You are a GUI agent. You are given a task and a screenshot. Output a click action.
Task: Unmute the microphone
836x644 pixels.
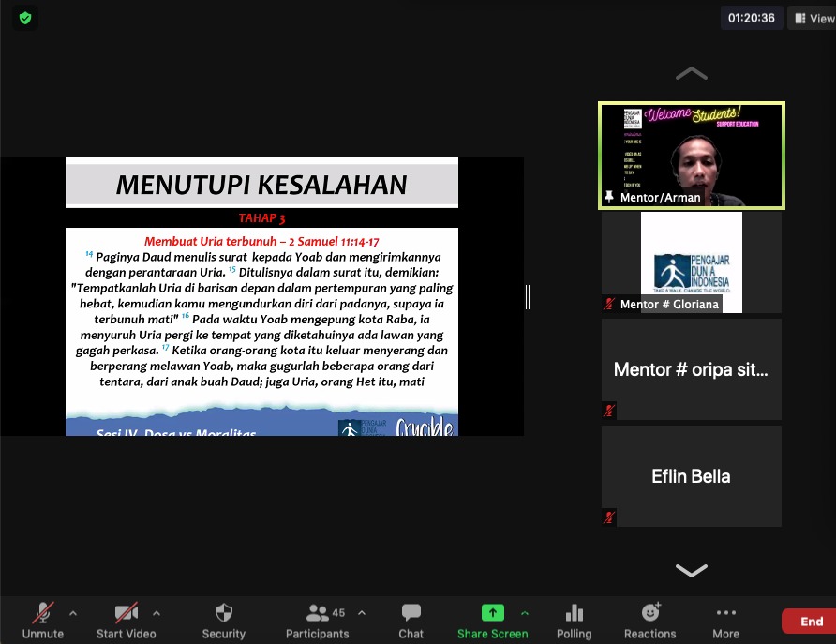tap(43, 620)
